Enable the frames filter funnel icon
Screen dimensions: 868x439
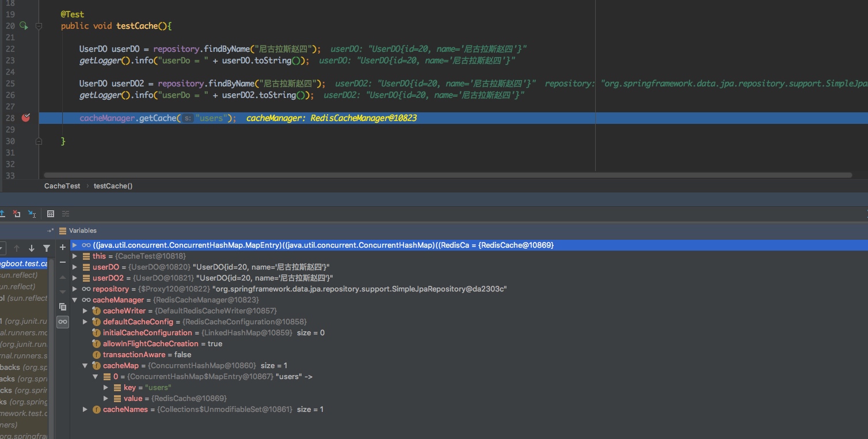pos(47,248)
